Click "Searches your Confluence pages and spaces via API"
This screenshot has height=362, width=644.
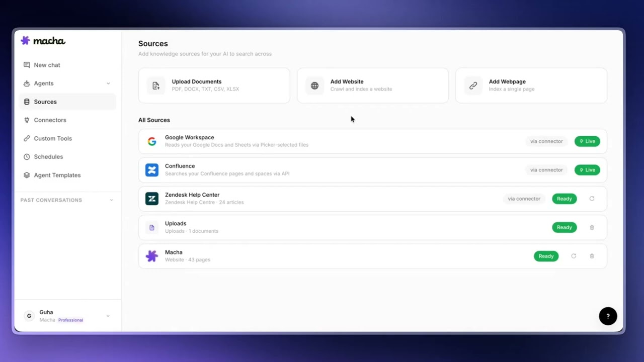[227, 173]
